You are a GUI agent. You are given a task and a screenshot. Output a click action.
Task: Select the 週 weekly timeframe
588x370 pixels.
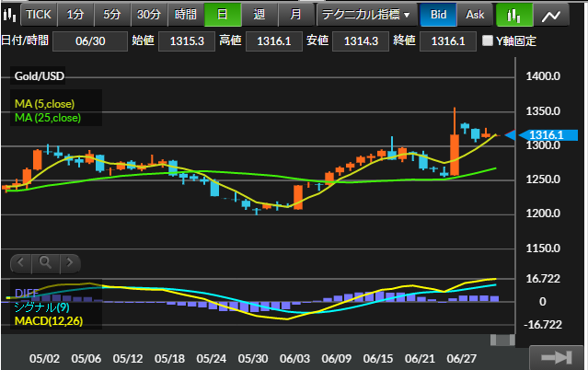pyautogui.click(x=259, y=15)
